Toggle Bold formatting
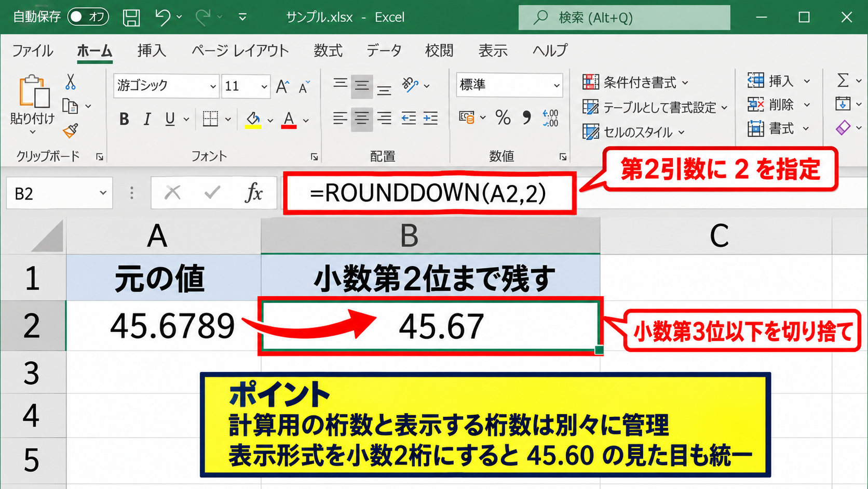 [124, 119]
